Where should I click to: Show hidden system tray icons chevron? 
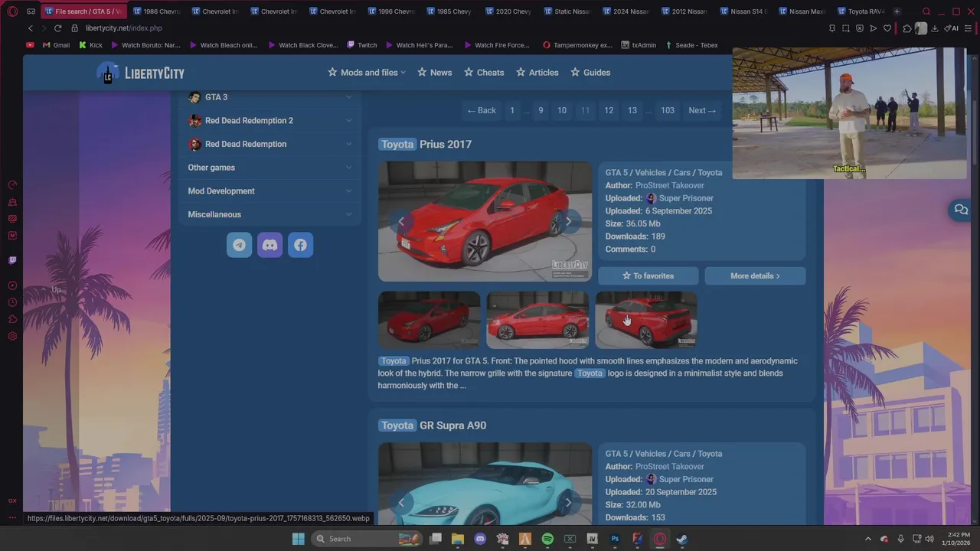click(867, 539)
